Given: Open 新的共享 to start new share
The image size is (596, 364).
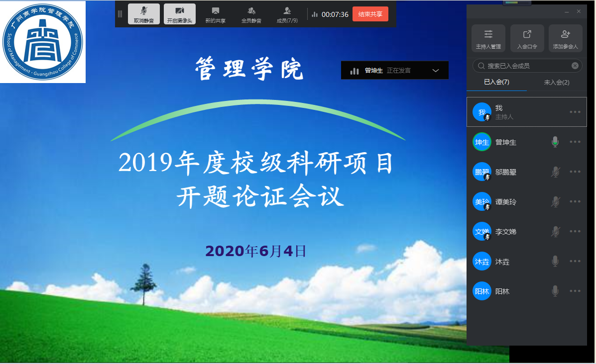Looking at the screenshot, I should coord(215,14).
